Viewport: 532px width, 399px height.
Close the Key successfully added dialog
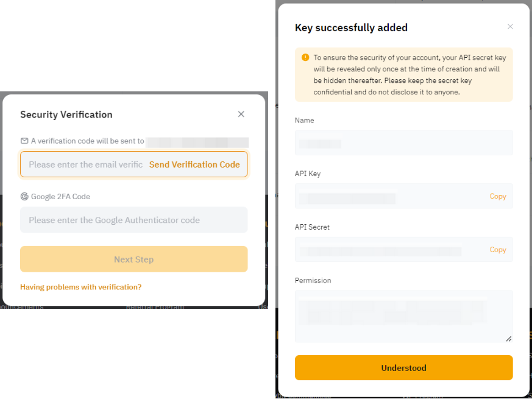[510, 27]
